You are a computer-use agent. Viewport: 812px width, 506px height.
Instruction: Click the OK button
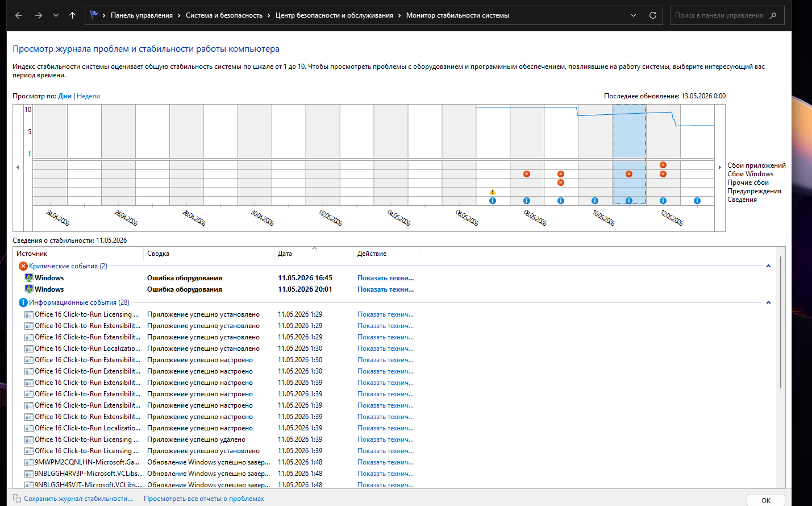pos(766,500)
